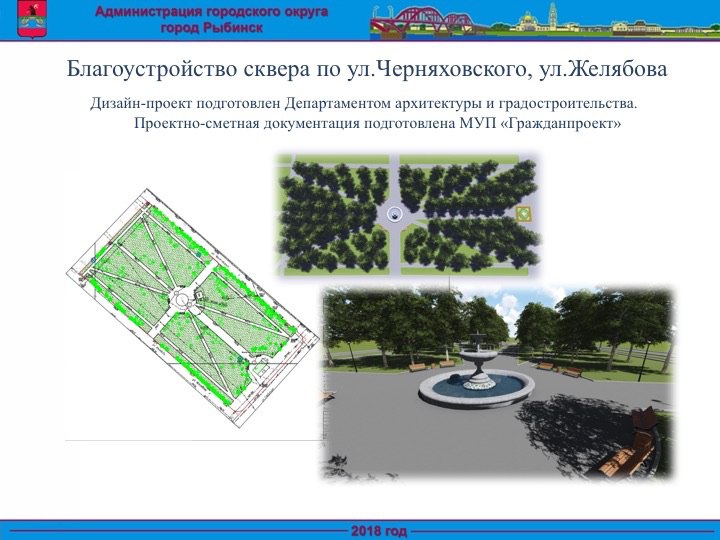Click the header text 'город Рыбинск'
The height and width of the screenshot is (540, 720).
coord(212,28)
